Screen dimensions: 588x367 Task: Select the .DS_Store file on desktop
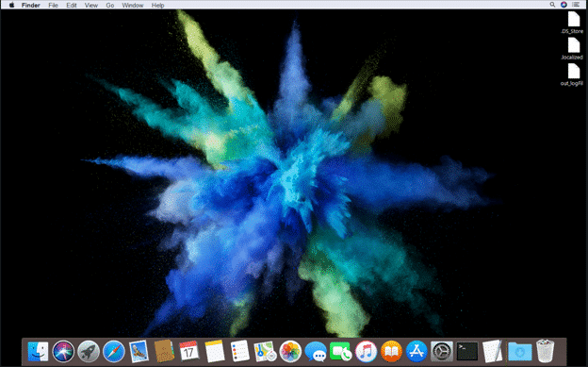tap(572, 23)
